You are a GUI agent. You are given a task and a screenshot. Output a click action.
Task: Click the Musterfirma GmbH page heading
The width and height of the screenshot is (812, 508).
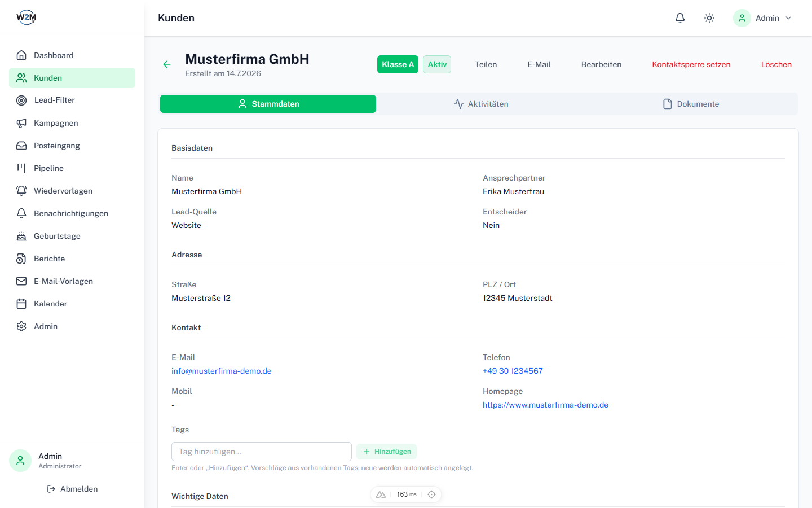tap(247, 59)
